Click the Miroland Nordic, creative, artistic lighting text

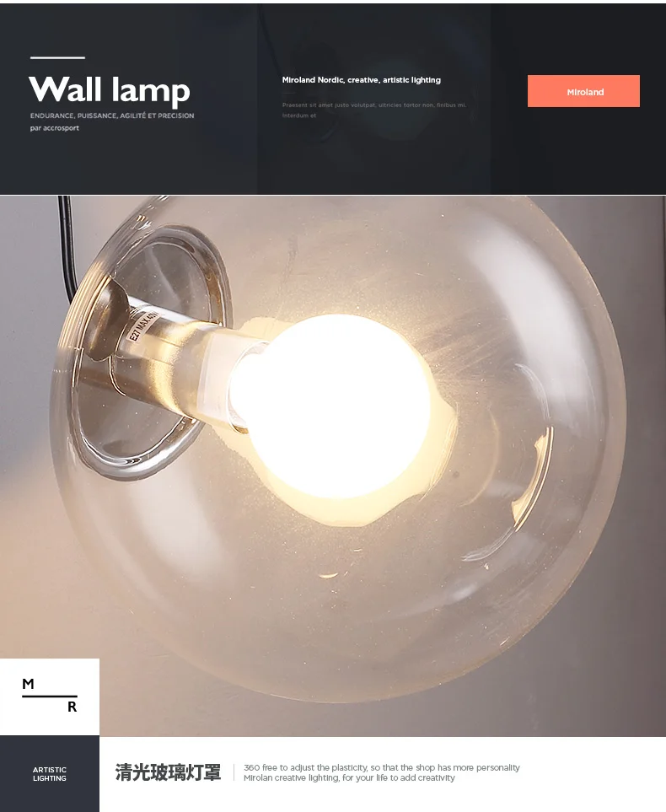tap(362, 80)
